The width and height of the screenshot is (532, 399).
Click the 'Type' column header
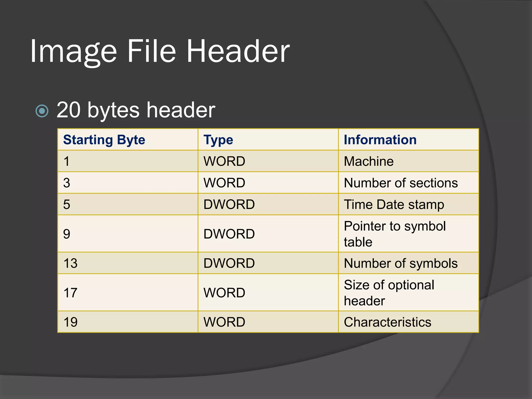pos(268,139)
